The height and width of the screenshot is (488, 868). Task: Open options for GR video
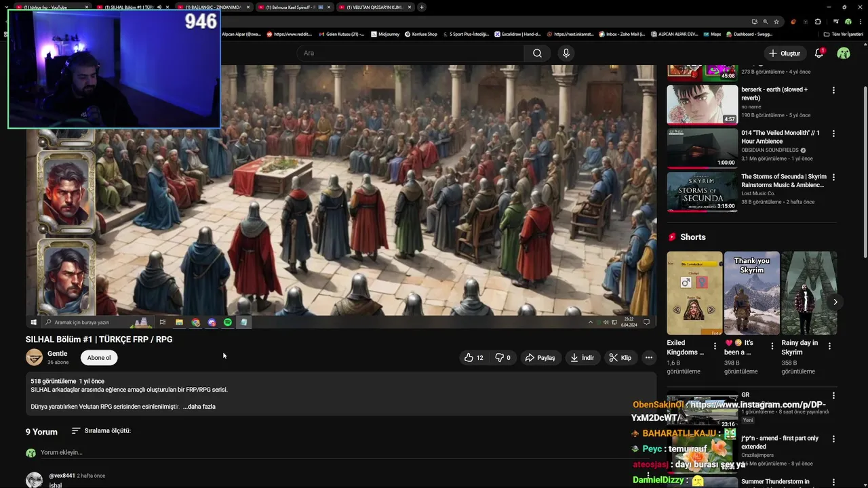(x=833, y=395)
